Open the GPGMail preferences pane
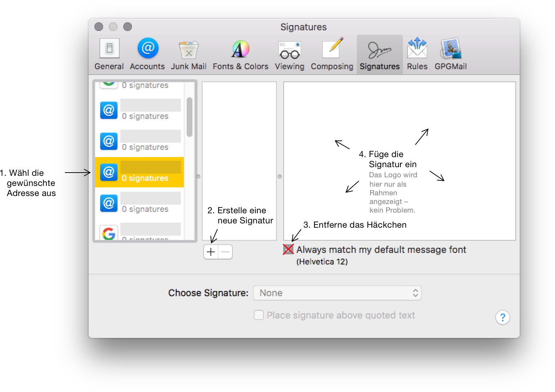 [450, 54]
